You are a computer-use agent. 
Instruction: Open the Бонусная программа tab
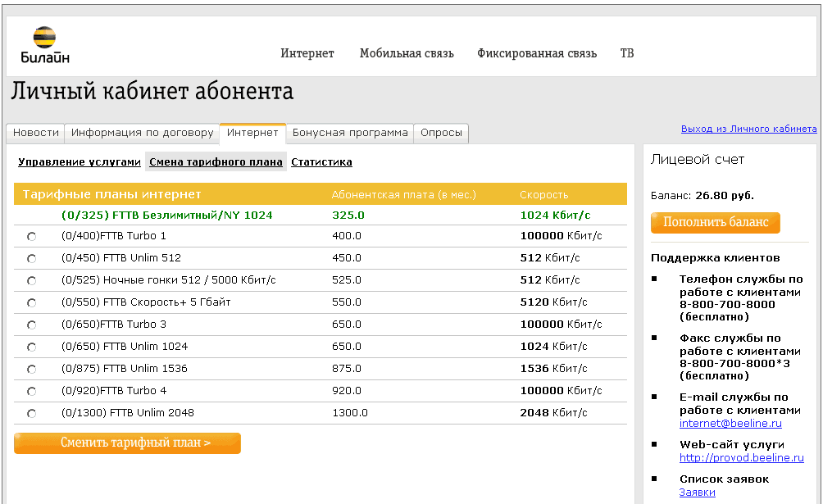tap(350, 133)
